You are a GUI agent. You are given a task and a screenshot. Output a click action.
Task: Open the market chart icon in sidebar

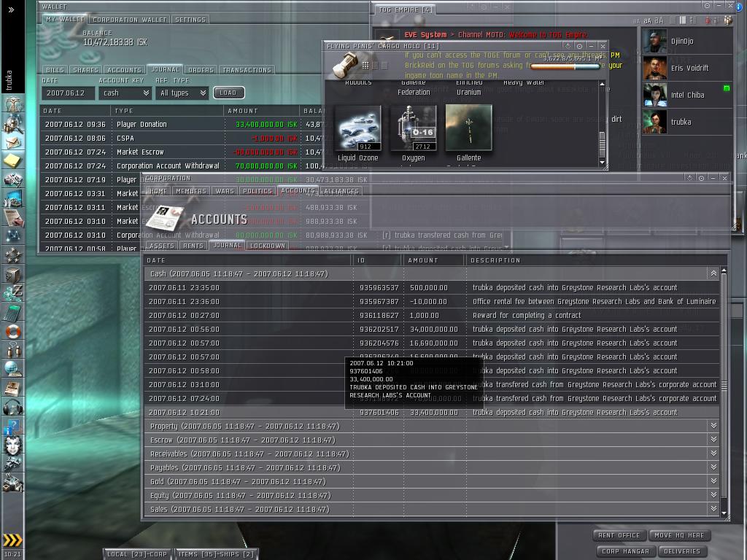coord(13,198)
